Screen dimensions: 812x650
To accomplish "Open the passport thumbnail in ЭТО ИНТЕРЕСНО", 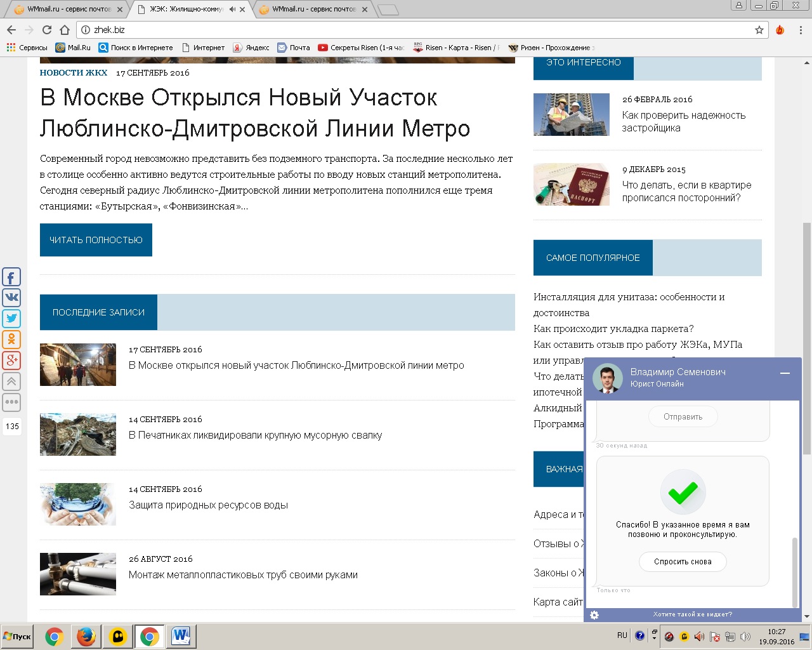I will pos(572,185).
